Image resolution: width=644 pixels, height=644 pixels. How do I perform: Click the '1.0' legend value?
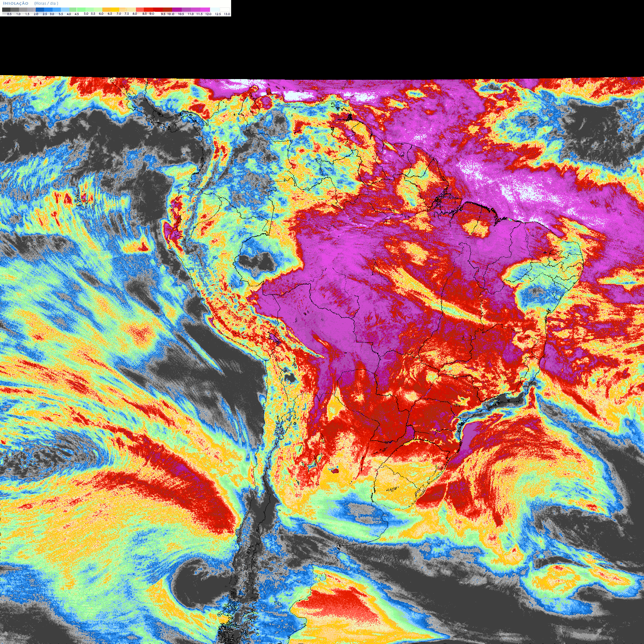tap(18, 14)
